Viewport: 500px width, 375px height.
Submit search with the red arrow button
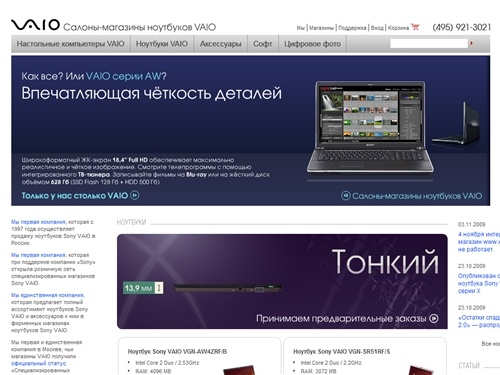[x=471, y=43]
